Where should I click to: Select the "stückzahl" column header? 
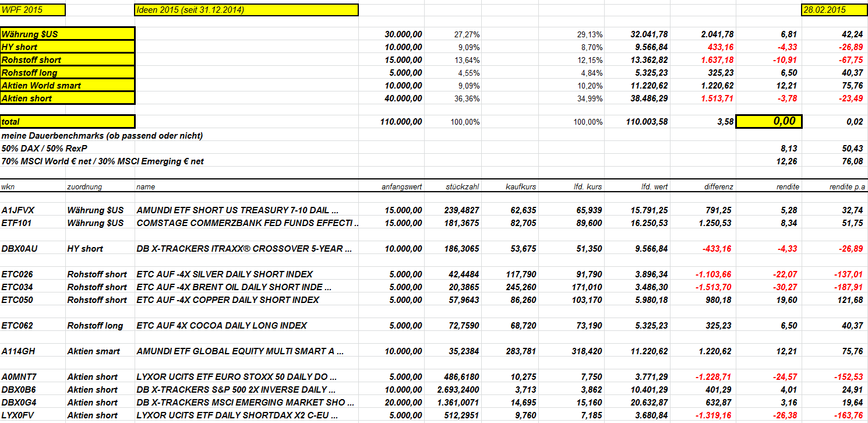pyautogui.click(x=462, y=187)
